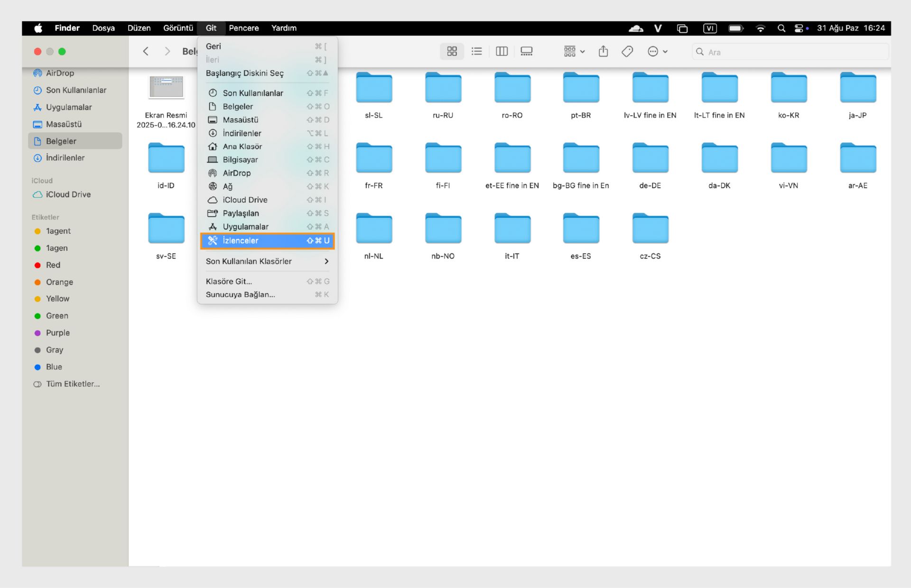The height and width of the screenshot is (588, 911).
Task: Open the group-by dropdown in toolbar
Action: pyautogui.click(x=574, y=51)
